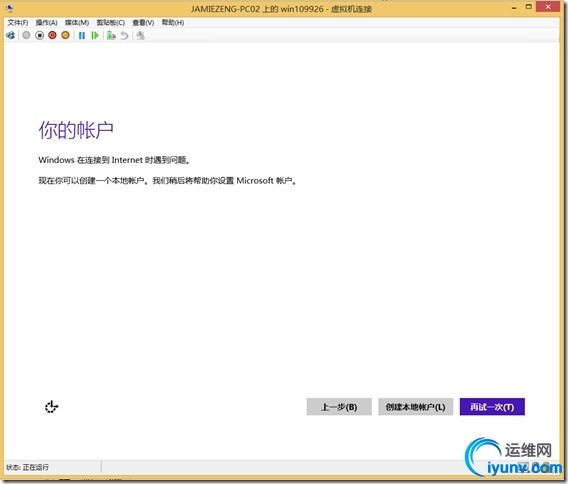Click the red Shut Down toolbar icon
568x484 pixels.
coord(53,36)
